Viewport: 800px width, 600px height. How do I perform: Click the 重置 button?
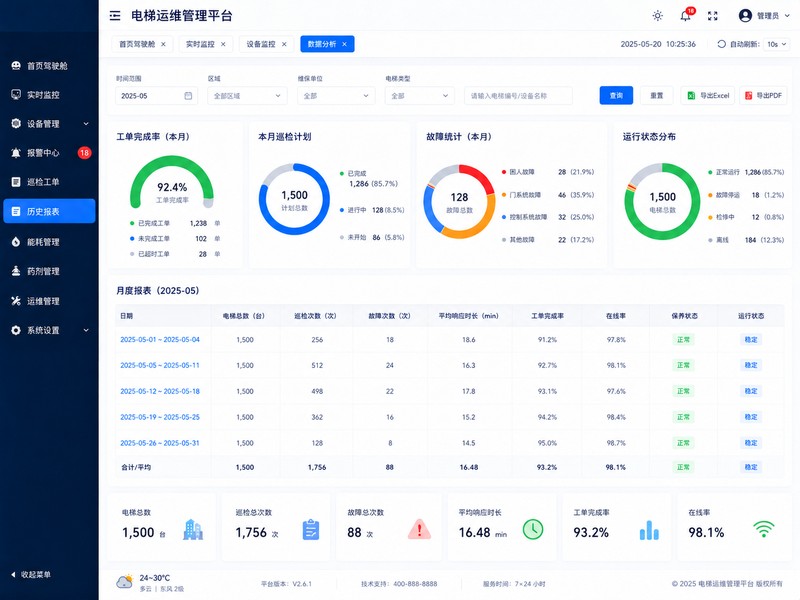tap(657, 95)
